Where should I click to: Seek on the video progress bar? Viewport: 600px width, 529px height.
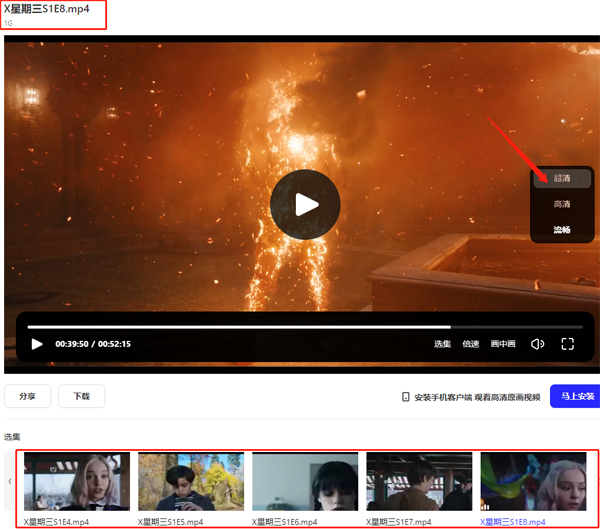pyautogui.click(x=305, y=327)
